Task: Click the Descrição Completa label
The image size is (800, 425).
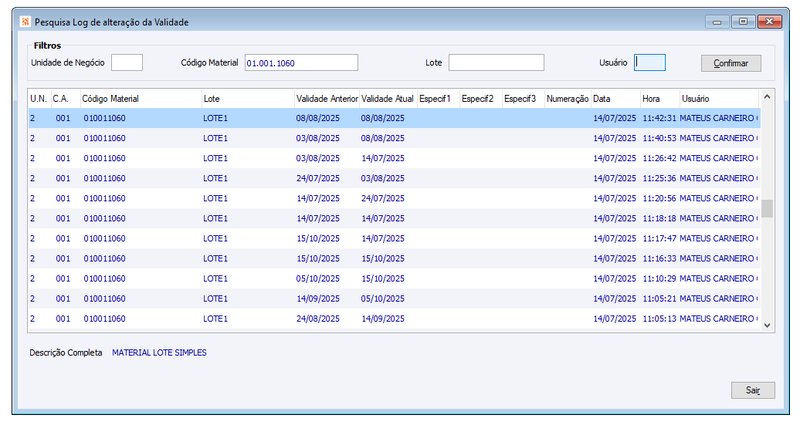Action: [65, 353]
